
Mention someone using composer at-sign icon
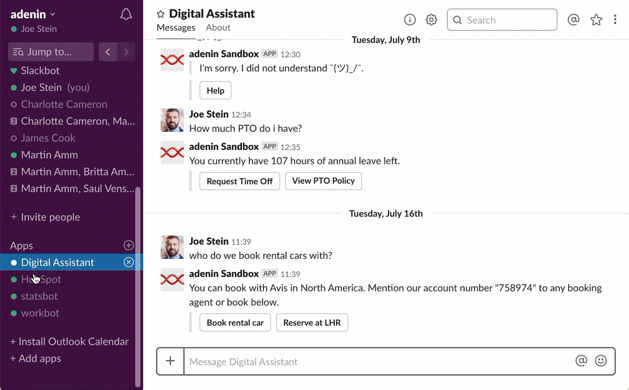(581, 361)
